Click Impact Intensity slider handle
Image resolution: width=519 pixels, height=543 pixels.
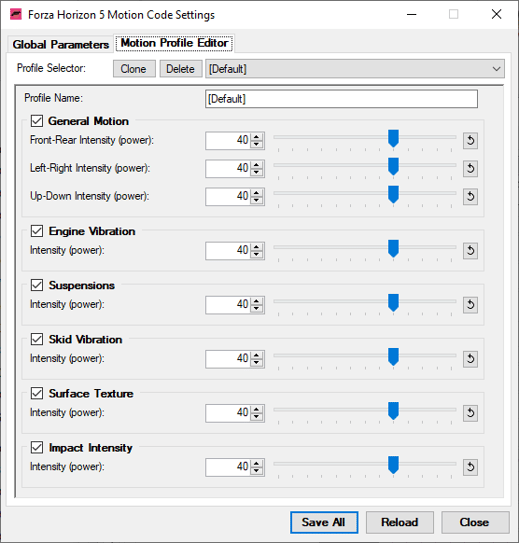[393, 465]
